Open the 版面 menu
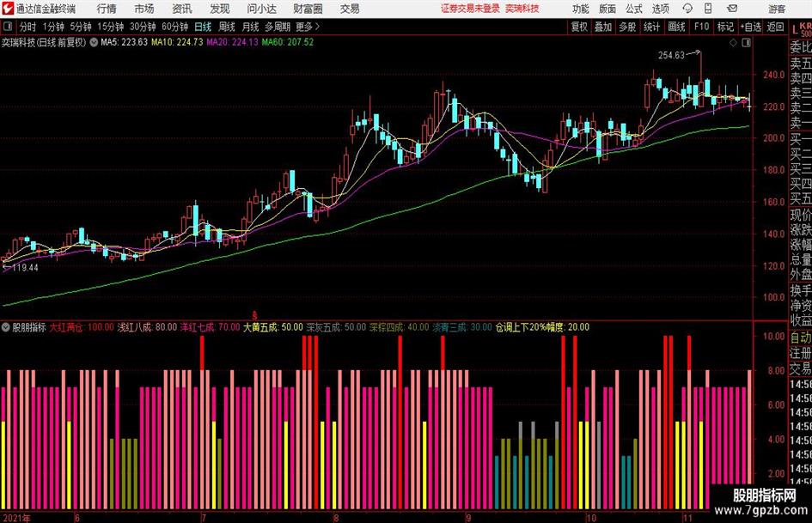812x523 pixels. point(607,9)
